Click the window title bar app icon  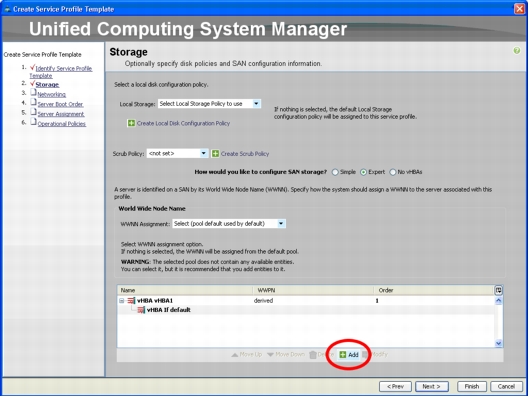point(7,9)
